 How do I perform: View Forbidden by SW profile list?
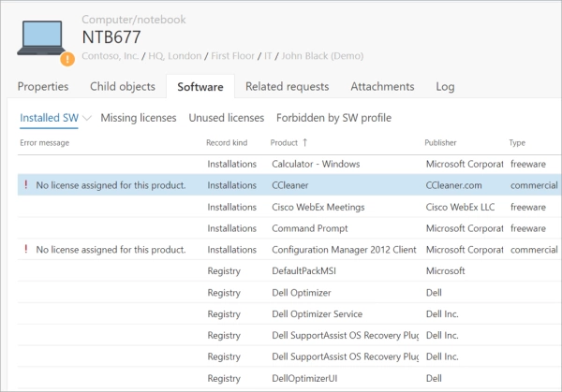pos(333,118)
